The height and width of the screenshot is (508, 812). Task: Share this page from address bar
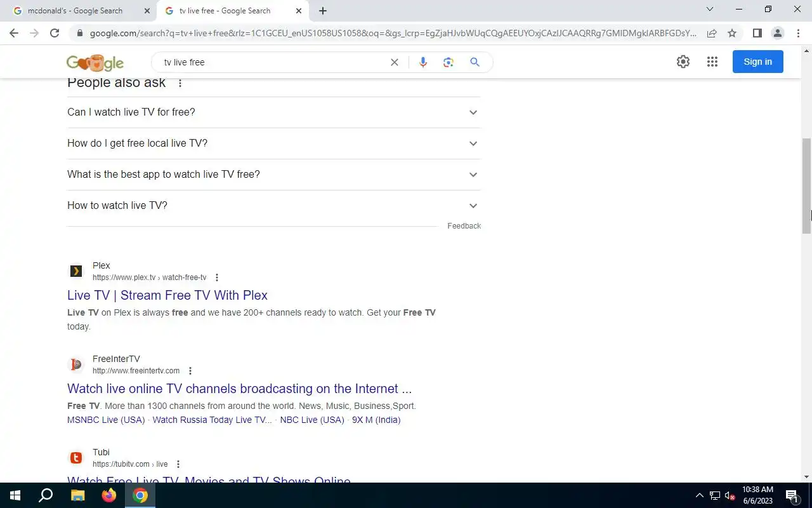712,33
